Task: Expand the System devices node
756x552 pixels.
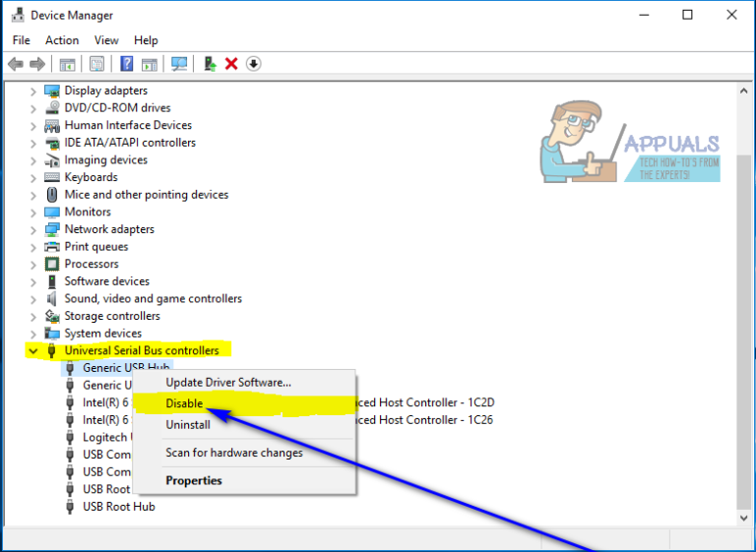Action: point(33,335)
